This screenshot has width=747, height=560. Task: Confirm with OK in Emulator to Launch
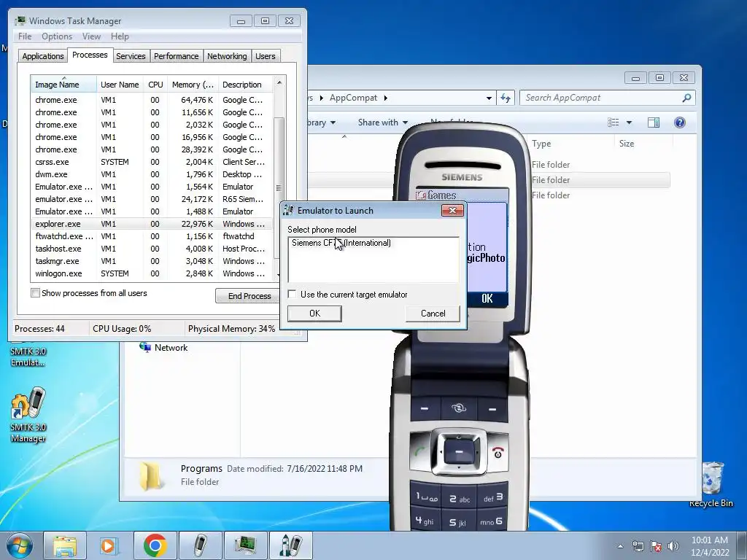[314, 314]
